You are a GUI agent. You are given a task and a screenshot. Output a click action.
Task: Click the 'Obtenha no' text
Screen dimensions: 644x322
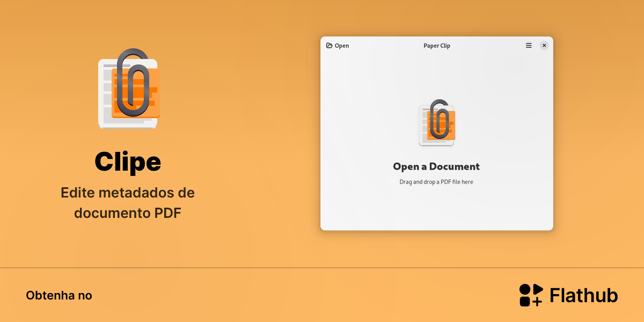click(59, 295)
